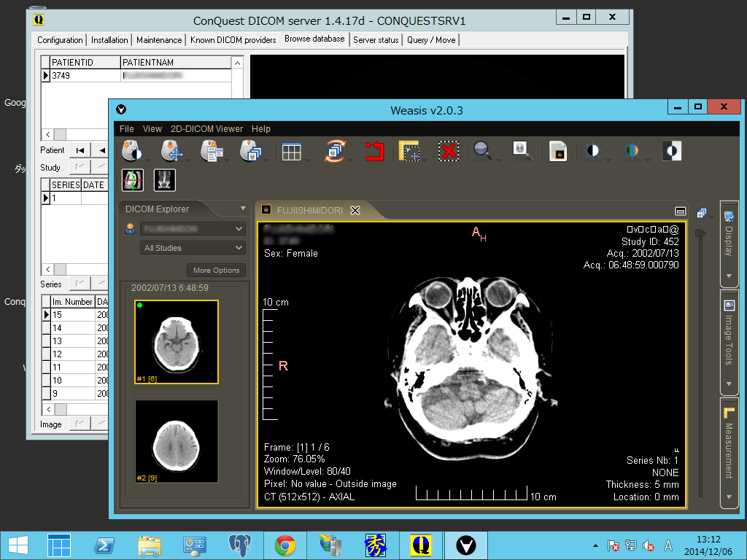Viewport: 747px width, 560px height.
Task: Click the color lookup table icon
Action: click(x=632, y=151)
